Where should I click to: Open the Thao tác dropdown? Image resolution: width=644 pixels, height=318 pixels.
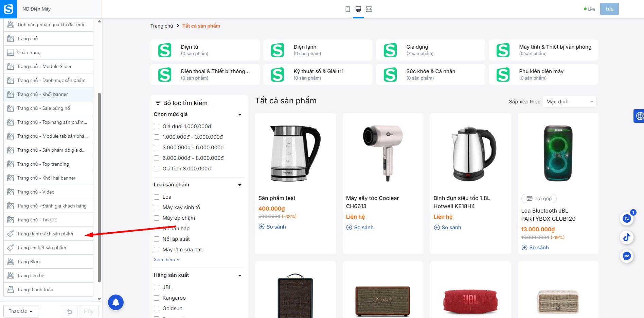(21, 311)
